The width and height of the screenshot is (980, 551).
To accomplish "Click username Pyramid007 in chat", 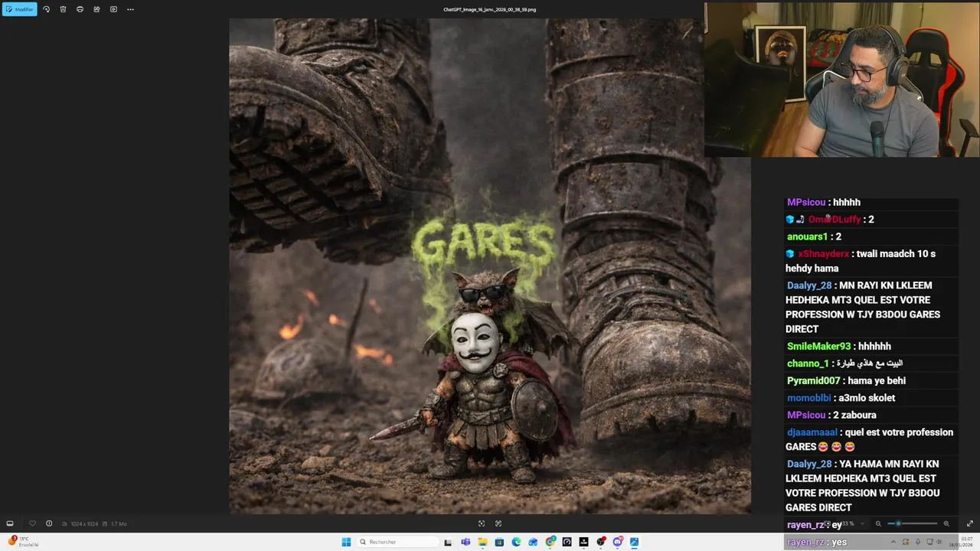I will [813, 381].
